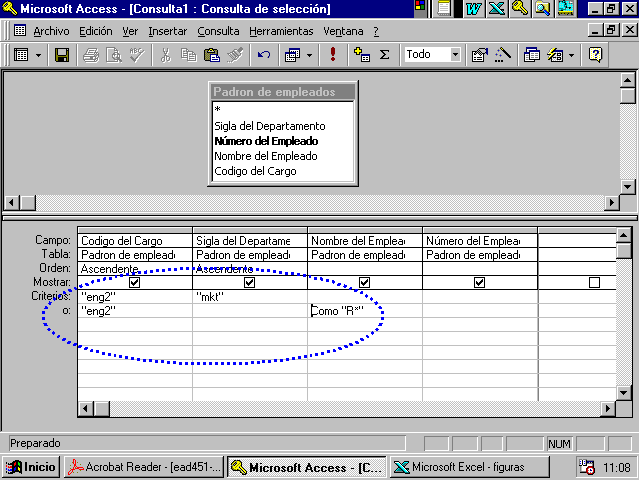This screenshot has width=639, height=480.
Task: Open the Herramientas menu
Action: [281, 31]
